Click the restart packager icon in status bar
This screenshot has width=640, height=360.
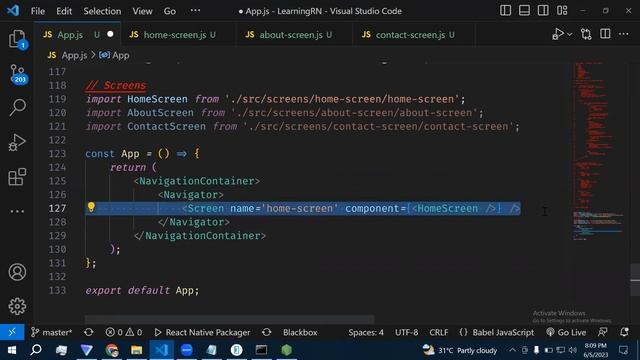(267, 332)
